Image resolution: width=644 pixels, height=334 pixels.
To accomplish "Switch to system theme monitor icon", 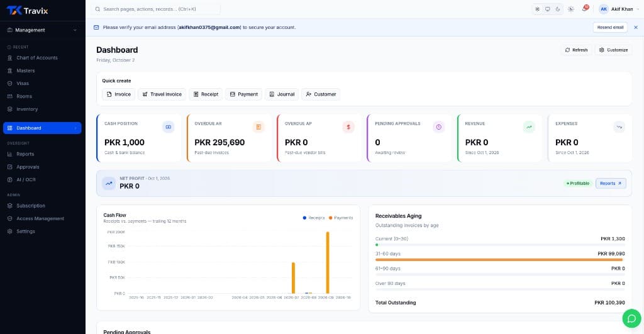I will (x=548, y=9).
